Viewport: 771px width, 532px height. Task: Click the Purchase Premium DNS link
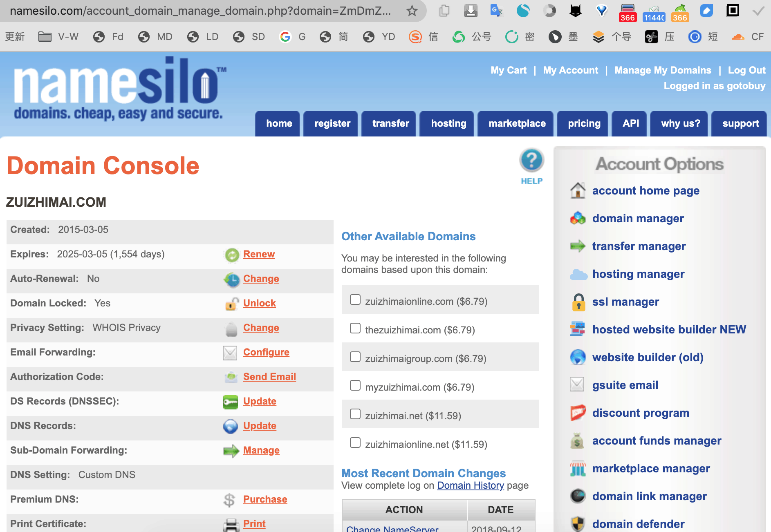click(x=265, y=499)
